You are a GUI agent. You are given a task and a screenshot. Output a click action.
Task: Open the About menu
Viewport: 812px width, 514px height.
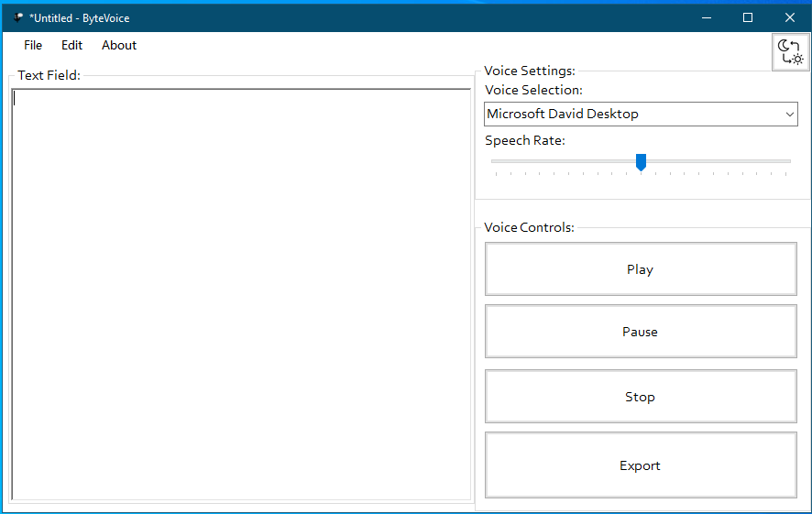click(x=118, y=46)
